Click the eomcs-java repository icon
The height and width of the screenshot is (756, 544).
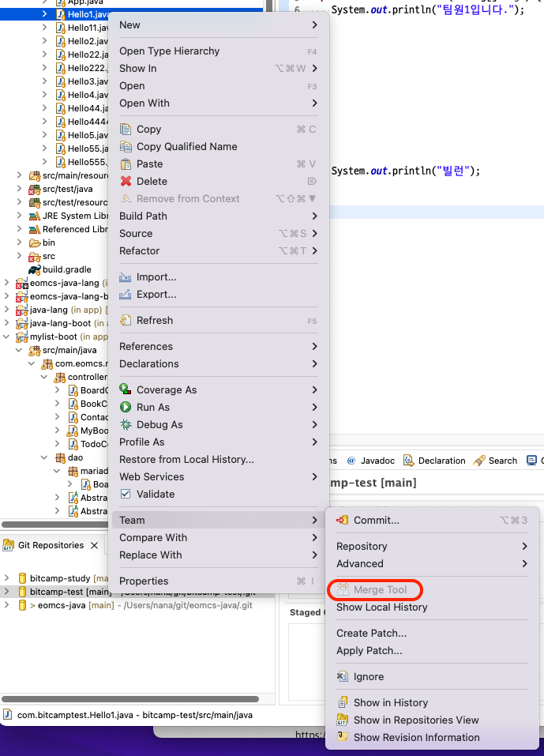coord(22,605)
